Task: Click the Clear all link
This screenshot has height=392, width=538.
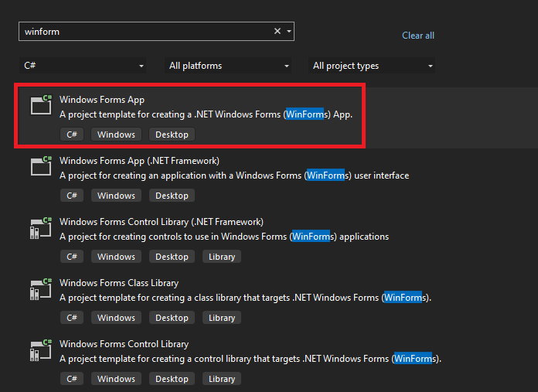Action: [x=418, y=36]
